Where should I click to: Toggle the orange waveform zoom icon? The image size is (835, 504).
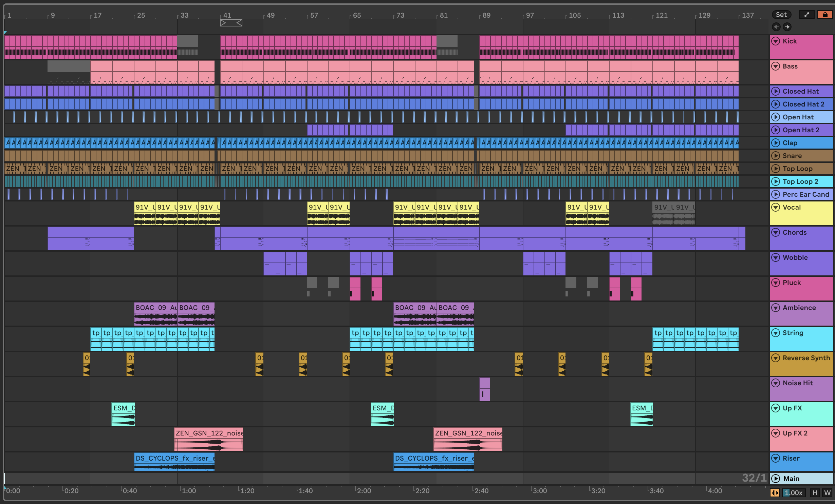point(775,493)
